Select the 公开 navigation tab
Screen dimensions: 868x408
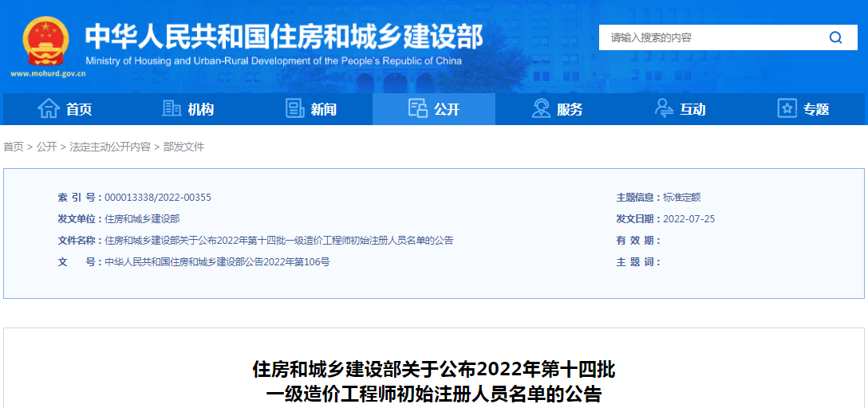point(434,109)
